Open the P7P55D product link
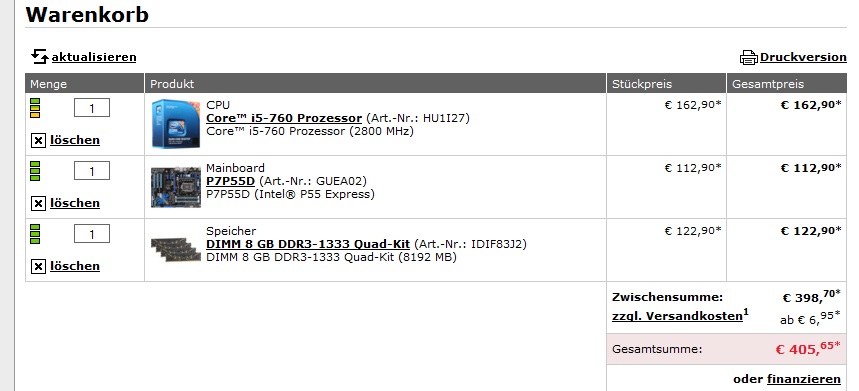Image resolution: width=859 pixels, height=391 pixels. pyautogui.click(x=231, y=181)
